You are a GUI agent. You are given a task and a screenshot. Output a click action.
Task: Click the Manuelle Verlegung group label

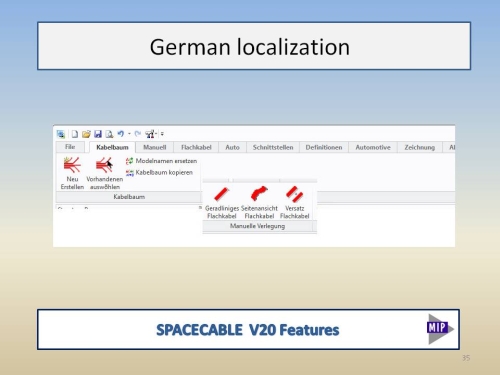pos(257,226)
